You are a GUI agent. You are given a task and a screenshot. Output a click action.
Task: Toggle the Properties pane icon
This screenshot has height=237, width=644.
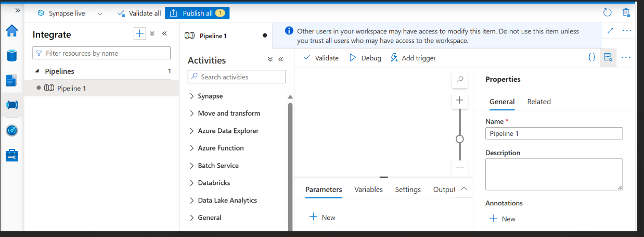608,58
